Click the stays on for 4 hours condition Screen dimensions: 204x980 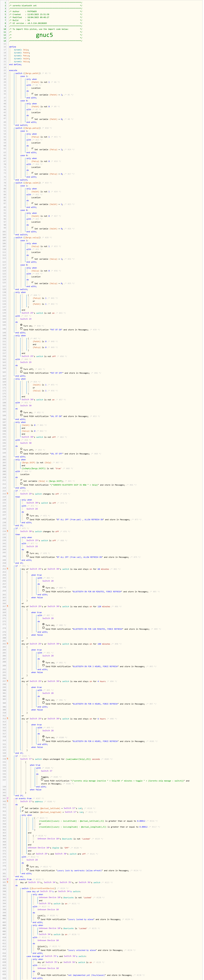tap(64, 681)
